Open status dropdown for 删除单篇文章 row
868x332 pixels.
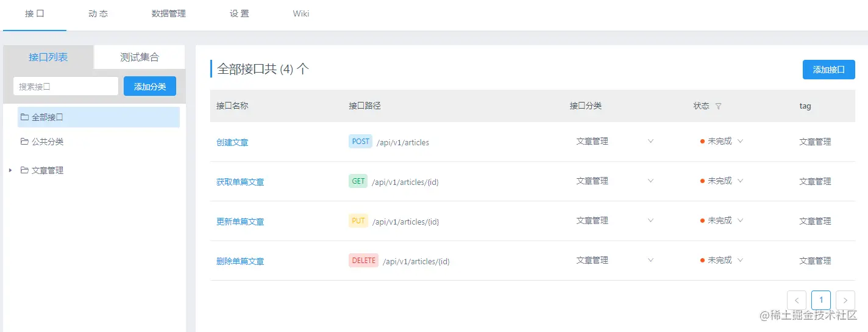pyautogui.click(x=740, y=261)
